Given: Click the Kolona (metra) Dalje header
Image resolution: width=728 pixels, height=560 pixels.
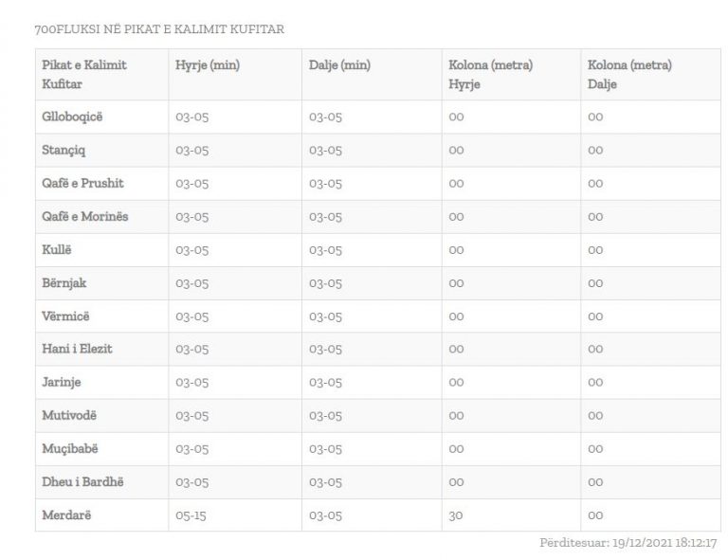Looking at the screenshot, I should pyautogui.click(x=630, y=74).
